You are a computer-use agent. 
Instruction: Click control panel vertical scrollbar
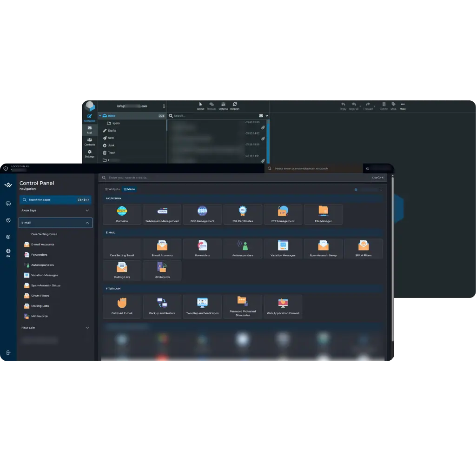(x=392, y=258)
